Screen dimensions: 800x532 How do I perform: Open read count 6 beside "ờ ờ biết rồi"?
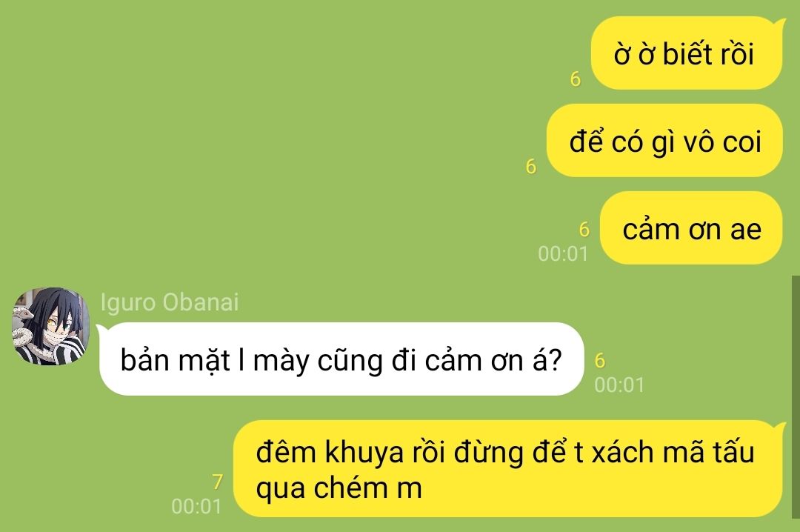coord(575,79)
